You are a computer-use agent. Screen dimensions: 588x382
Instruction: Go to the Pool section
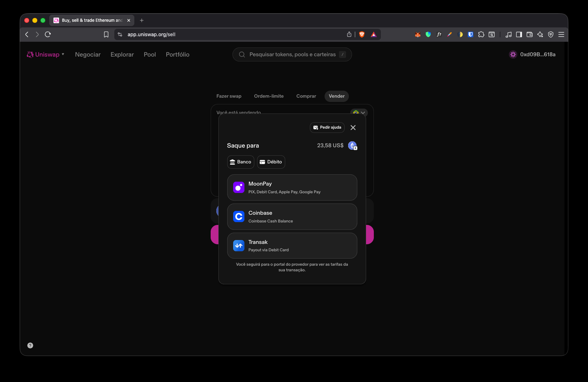coord(150,54)
